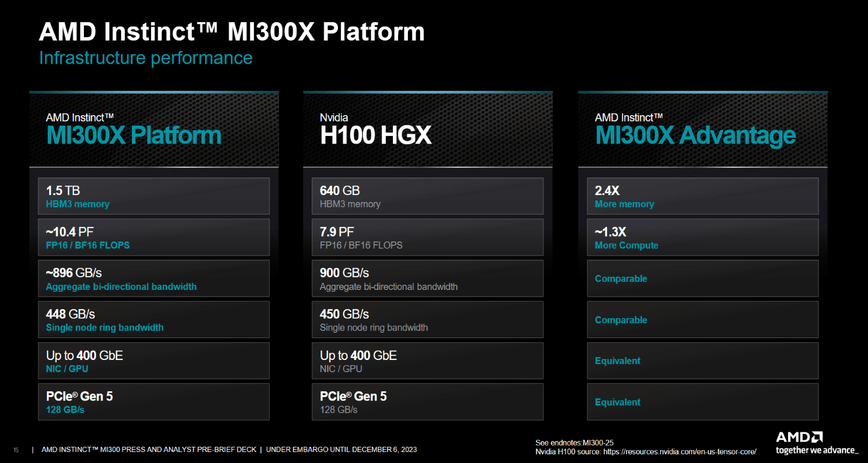The image size is (868, 463).
Task: Click PCIe Gen 5 in the MI300X column
Action: point(80,396)
